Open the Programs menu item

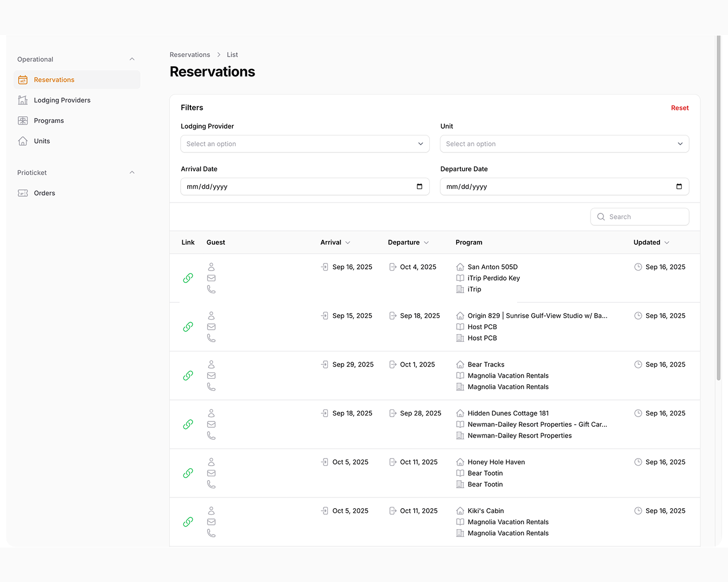77,121
